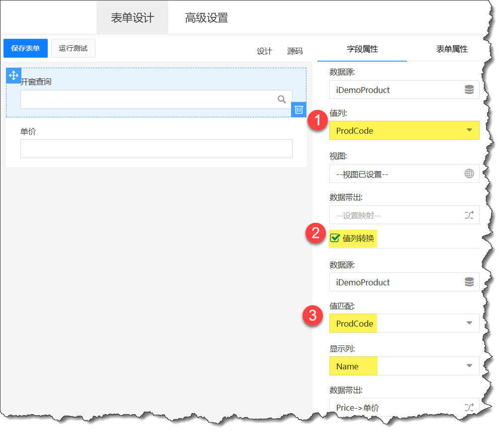
Task: Click the move handle icon on 开窗查询 field
Action: [x=13, y=76]
